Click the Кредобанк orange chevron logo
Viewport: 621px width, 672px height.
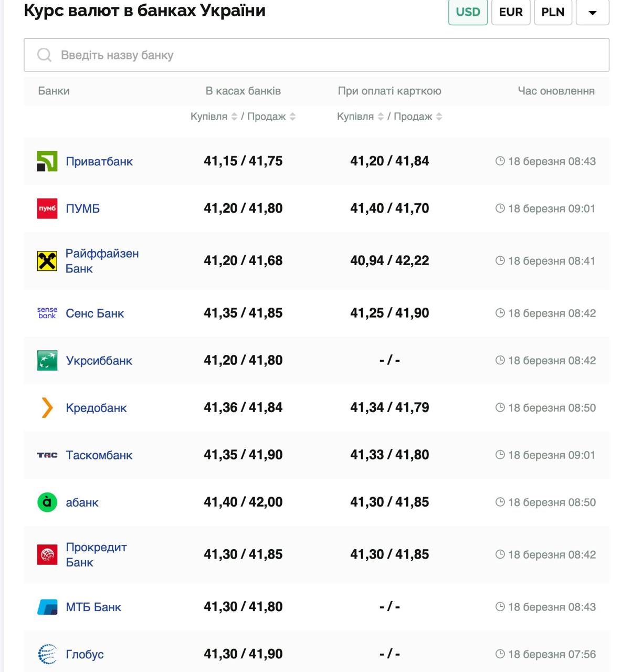pyautogui.click(x=47, y=408)
